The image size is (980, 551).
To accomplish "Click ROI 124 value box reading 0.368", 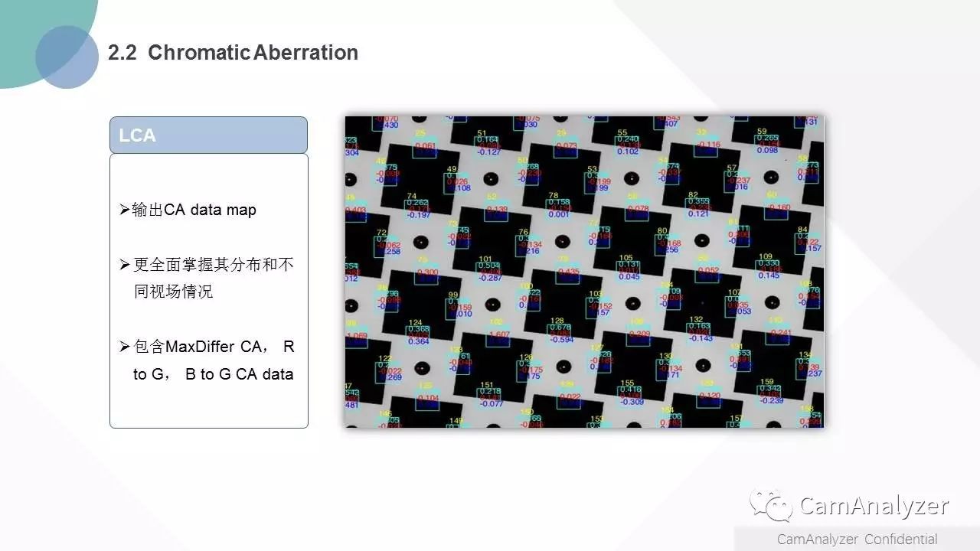I will click(x=418, y=335).
